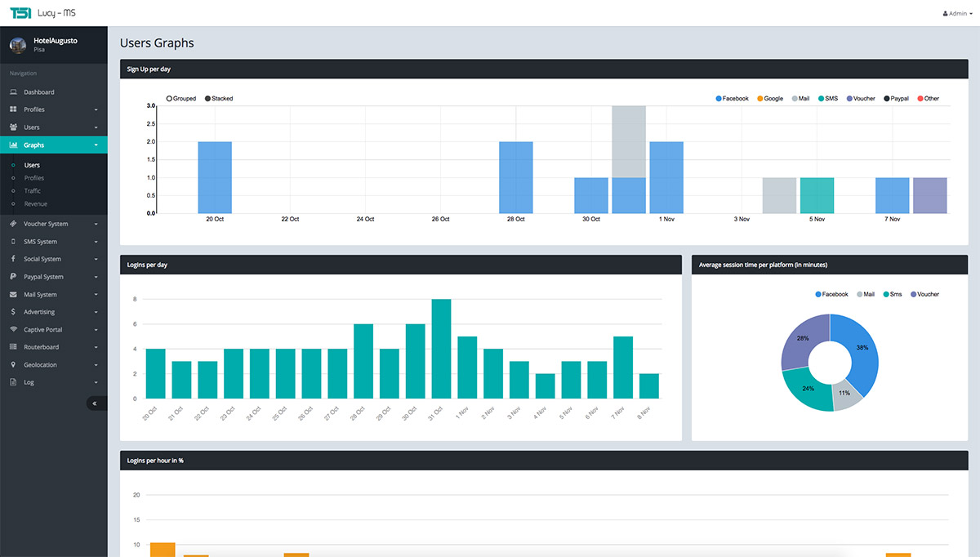Select the Stacked display option
Image resolution: width=980 pixels, height=557 pixels.
pos(218,99)
